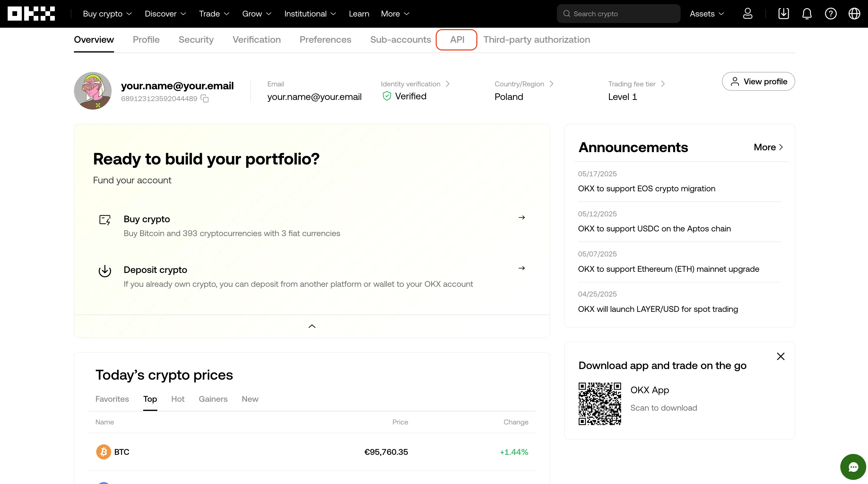
Task: Open Country/Region details chevron
Action: [551, 84]
